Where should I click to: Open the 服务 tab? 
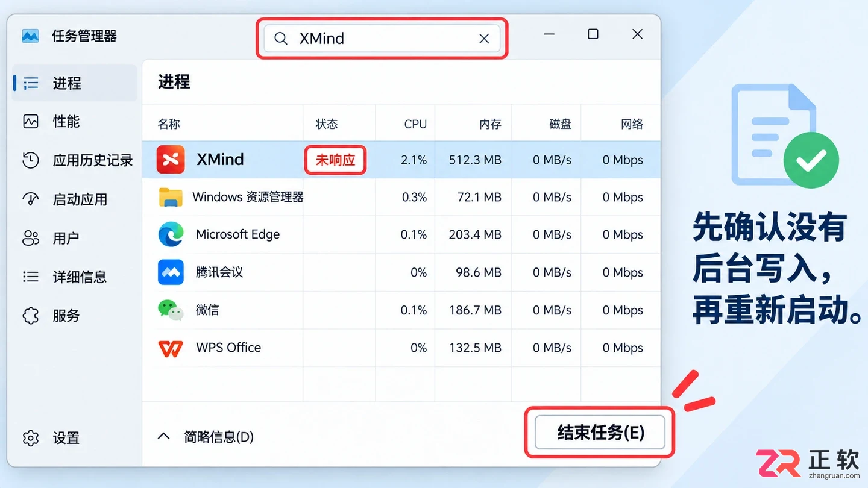click(76, 315)
